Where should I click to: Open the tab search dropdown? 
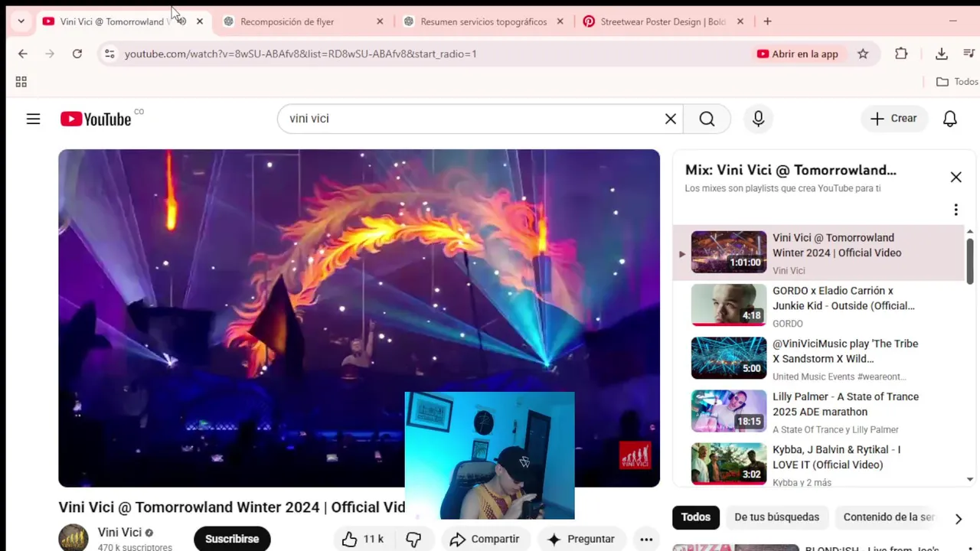(x=21, y=21)
